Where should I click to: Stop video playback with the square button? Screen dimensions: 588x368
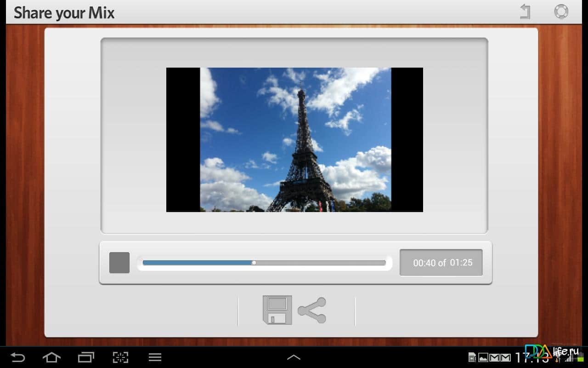pos(119,263)
